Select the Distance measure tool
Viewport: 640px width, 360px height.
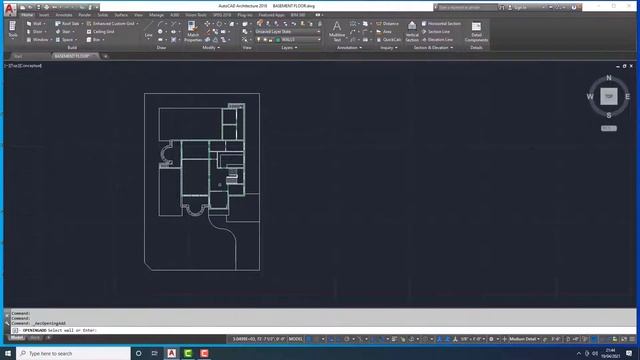pyautogui.click(x=387, y=24)
